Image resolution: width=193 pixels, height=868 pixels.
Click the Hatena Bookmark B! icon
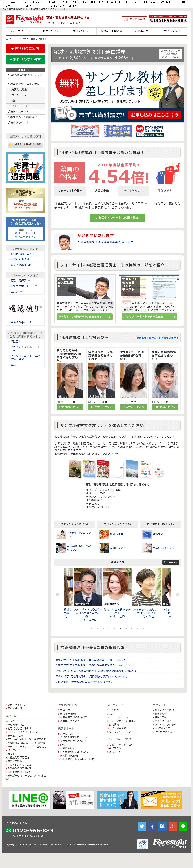(162, 826)
